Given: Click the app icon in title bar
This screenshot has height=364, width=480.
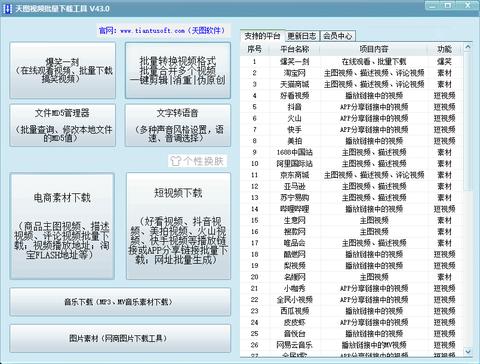Looking at the screenshot, I should click(x=7, y=9).
